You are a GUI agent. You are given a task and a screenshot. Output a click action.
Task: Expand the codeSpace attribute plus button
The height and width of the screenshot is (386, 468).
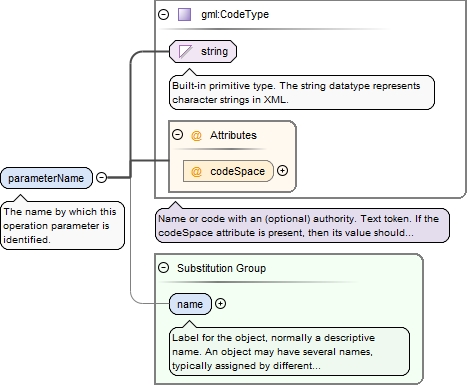[282, 171]
